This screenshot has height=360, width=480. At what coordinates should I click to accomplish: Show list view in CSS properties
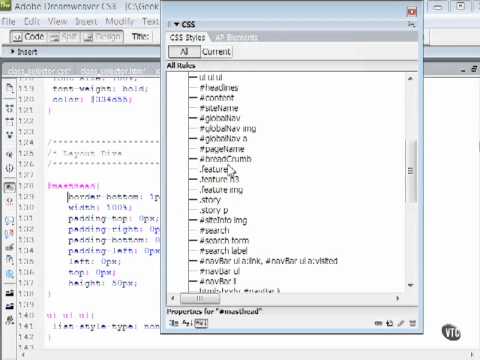(187, 323)
